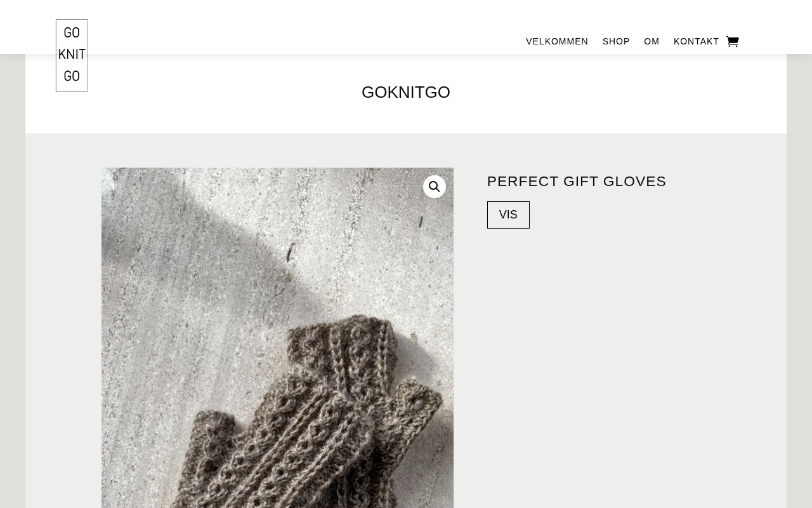This screenshot has width=812, height=508.
Task: Click the GO KNIT GO logo
Action: point(72,55)
